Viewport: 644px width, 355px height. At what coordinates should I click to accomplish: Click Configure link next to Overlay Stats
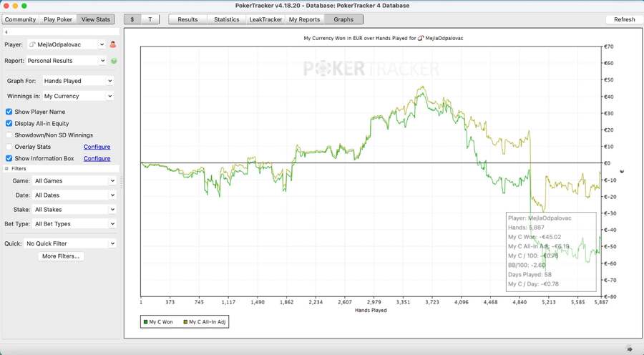(x=97, y=147)
